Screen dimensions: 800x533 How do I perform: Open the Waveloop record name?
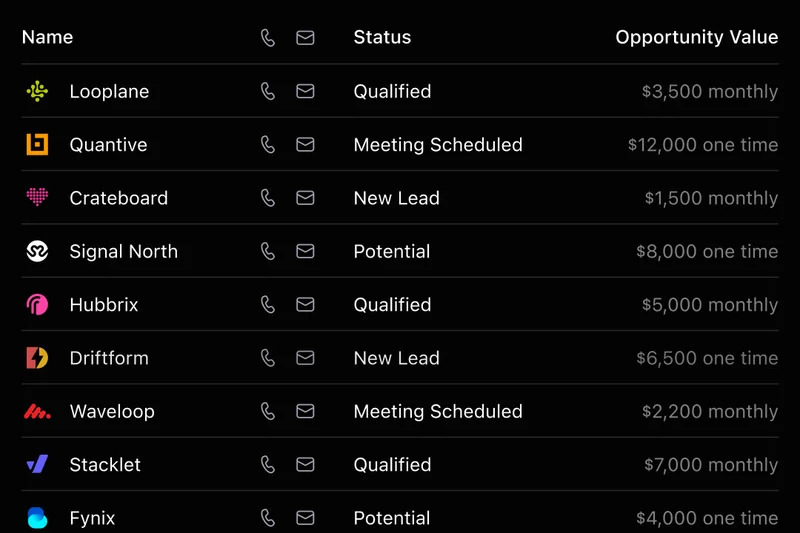(112, 411)
